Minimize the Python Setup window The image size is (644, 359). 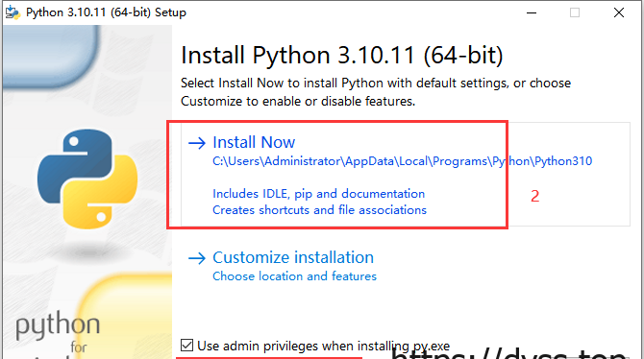point(532,12)
